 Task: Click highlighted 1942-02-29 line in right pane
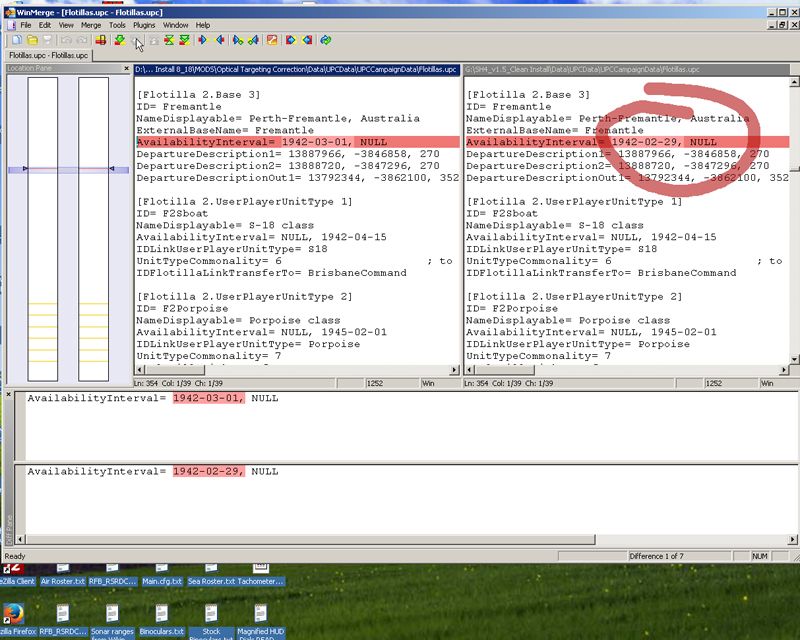coord(627,142)
